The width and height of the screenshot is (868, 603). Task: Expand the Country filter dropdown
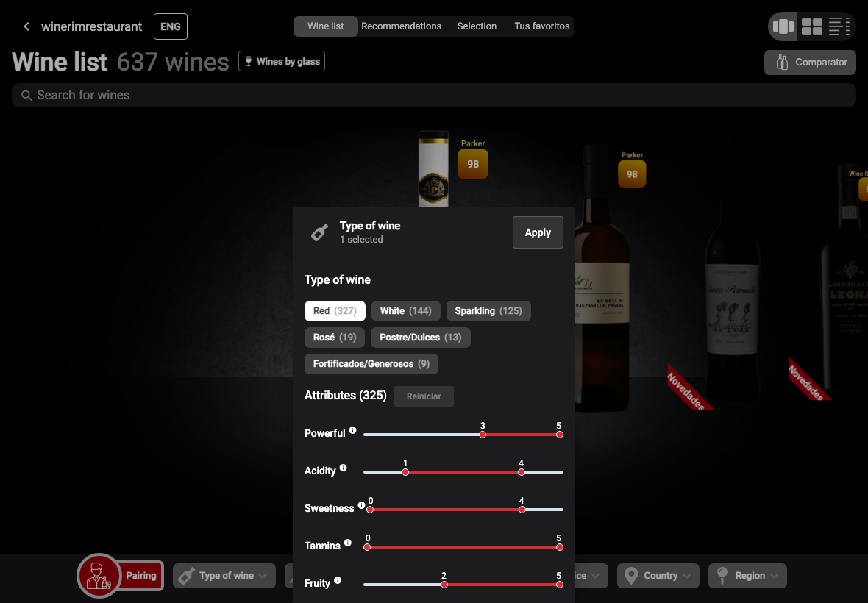tap(658, 576)
